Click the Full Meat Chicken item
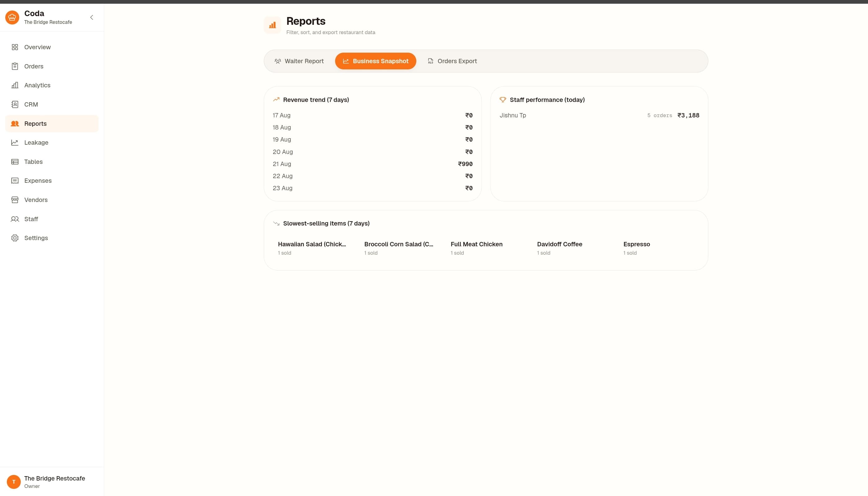Viewport: 868px width, 496px height. click(x=486, y=248)
